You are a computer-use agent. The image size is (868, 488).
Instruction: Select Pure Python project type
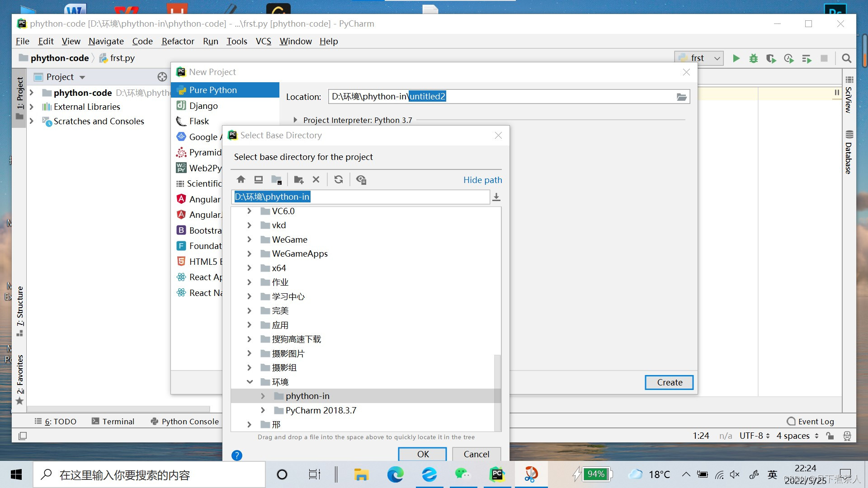(x=225, y=90)
